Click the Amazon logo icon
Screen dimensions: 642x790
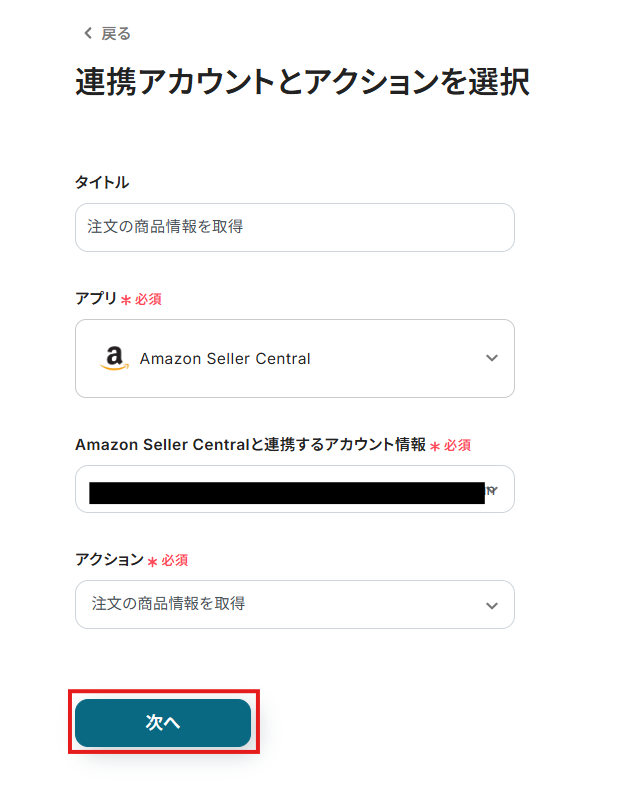pos(114,358)
